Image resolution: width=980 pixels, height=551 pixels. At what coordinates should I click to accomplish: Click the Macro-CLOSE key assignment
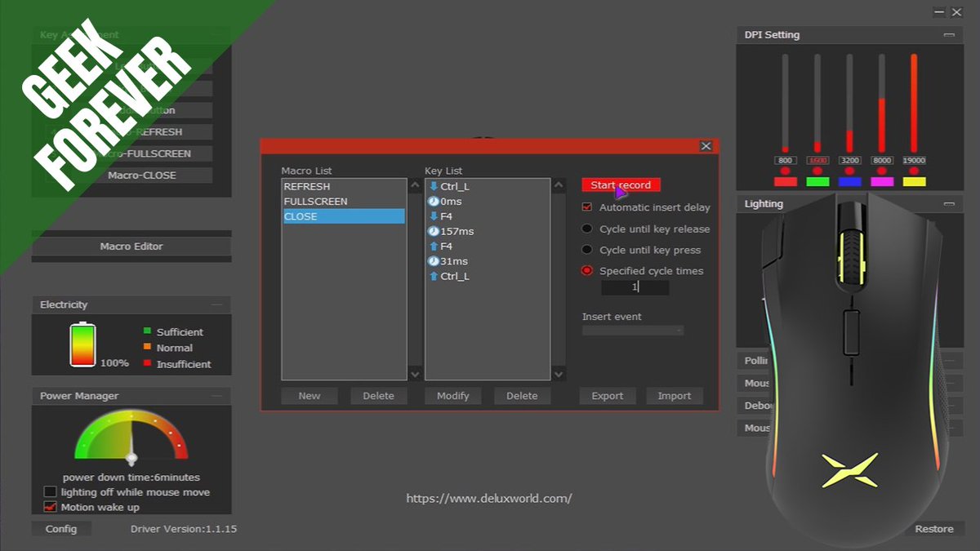[x=142, y=175]
